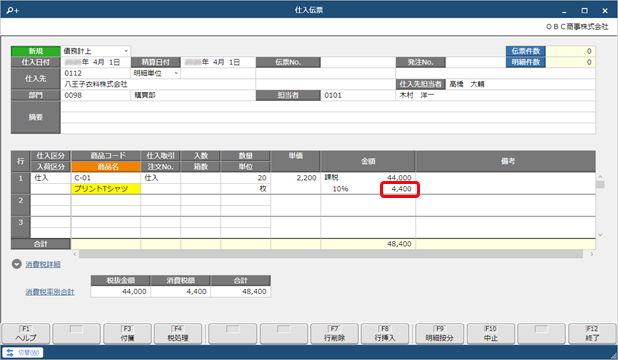Click the horizontal scrollbar track
The image size is (618, 360).
click(x=331, y=255)
